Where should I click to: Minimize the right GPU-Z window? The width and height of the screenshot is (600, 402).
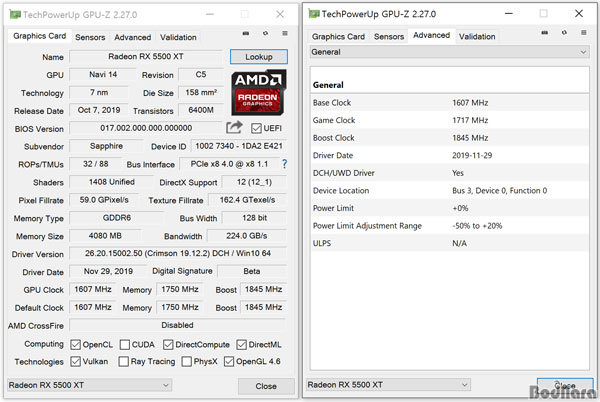[x=509, y=14]
